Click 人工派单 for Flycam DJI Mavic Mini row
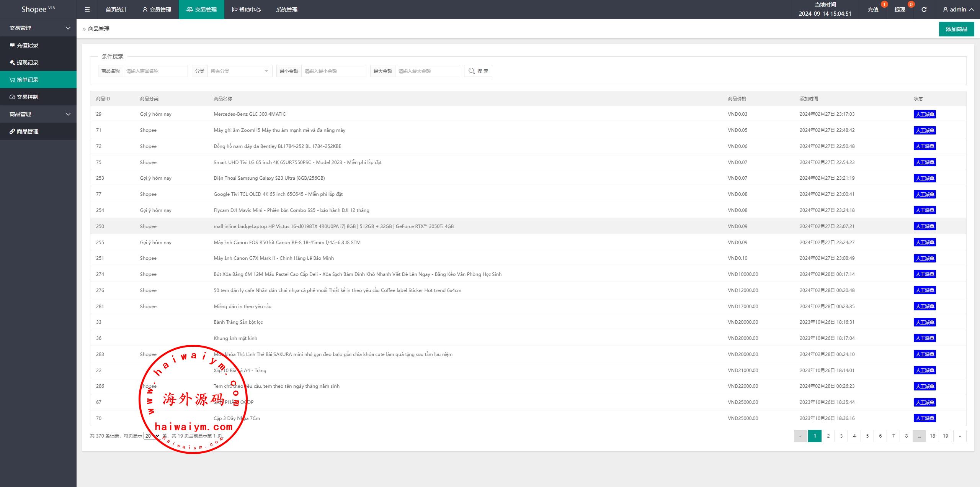The width and height of the screenshot is (980, 487). click(x=925, y=210)
